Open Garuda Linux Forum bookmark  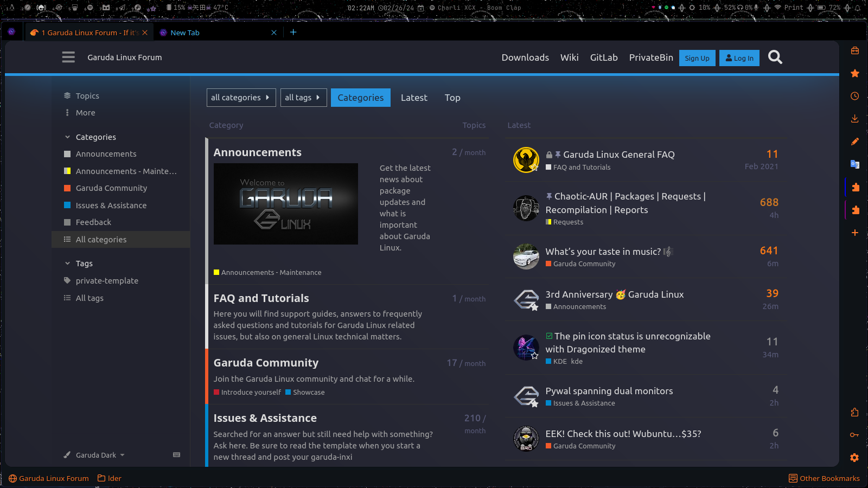click(49, 478)
